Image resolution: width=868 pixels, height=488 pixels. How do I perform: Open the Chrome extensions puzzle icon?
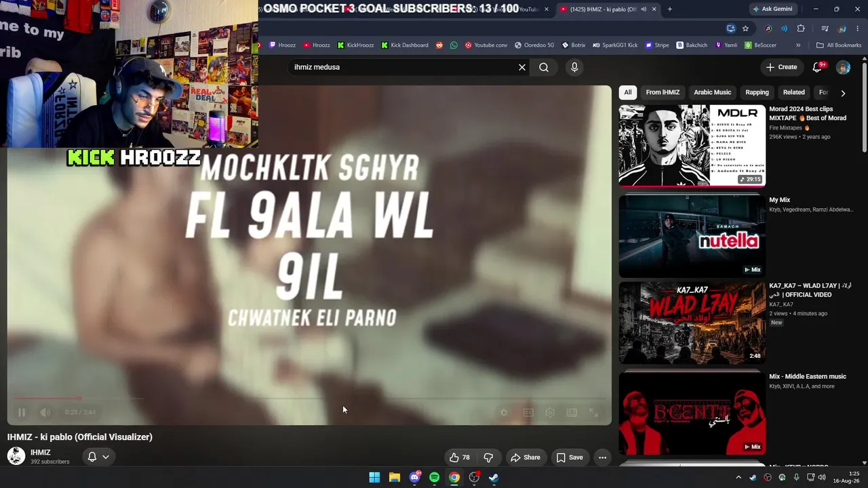click(801, 28)
